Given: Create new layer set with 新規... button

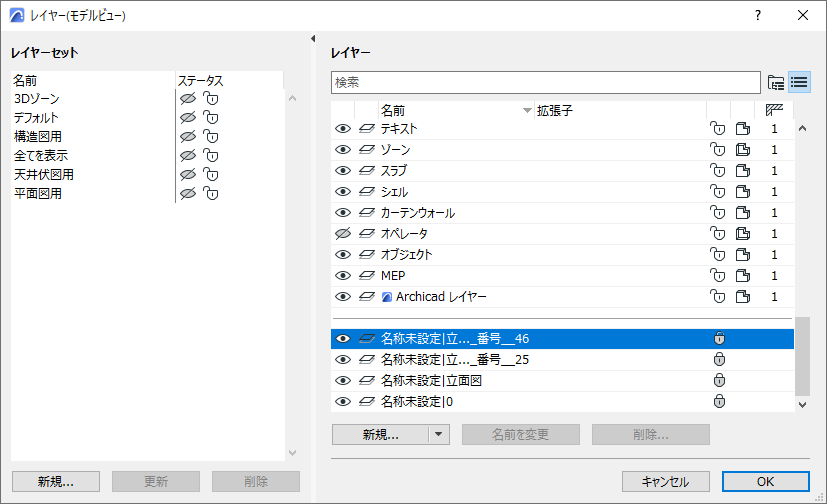Looking at the screenshot, I should (56, 481).
